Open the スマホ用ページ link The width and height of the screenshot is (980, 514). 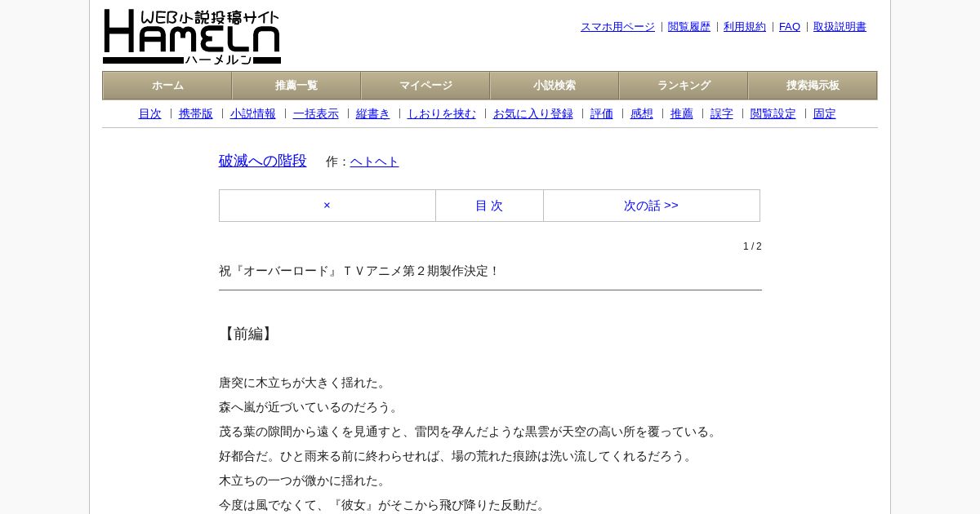pyautogui.click(x=617, y=27)
